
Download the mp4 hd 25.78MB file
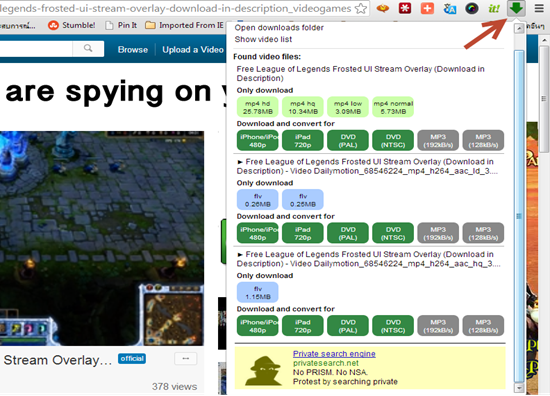point(257,107)
